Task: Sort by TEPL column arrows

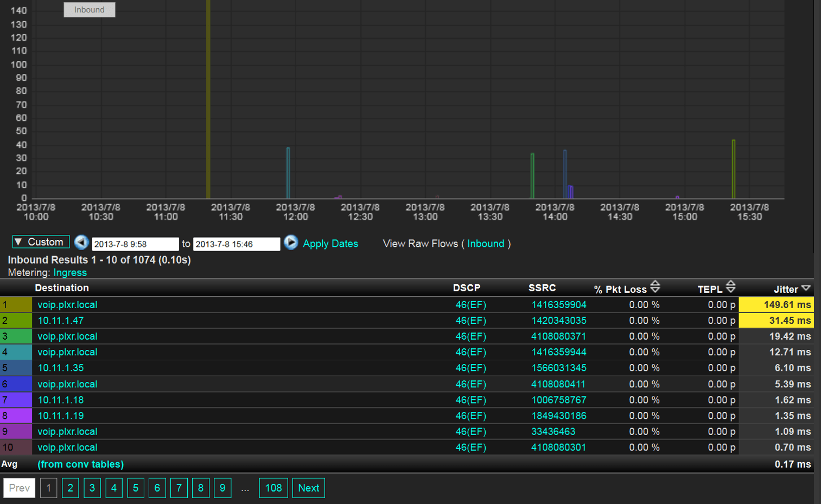Action: pyautogui.click(x=730, y=287)
